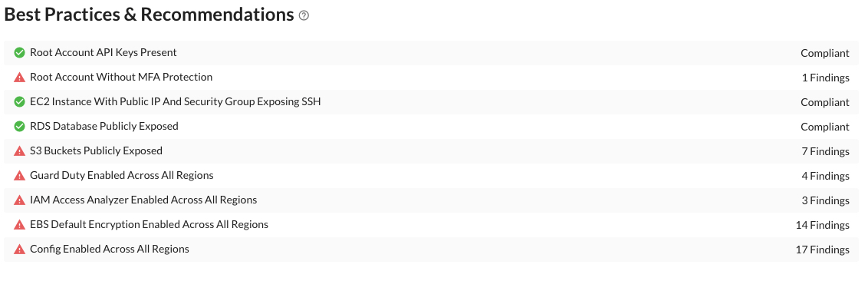Open S3 Buckets Publicly Exposed recommendation

pyautogui.click(x=97, y=150)
